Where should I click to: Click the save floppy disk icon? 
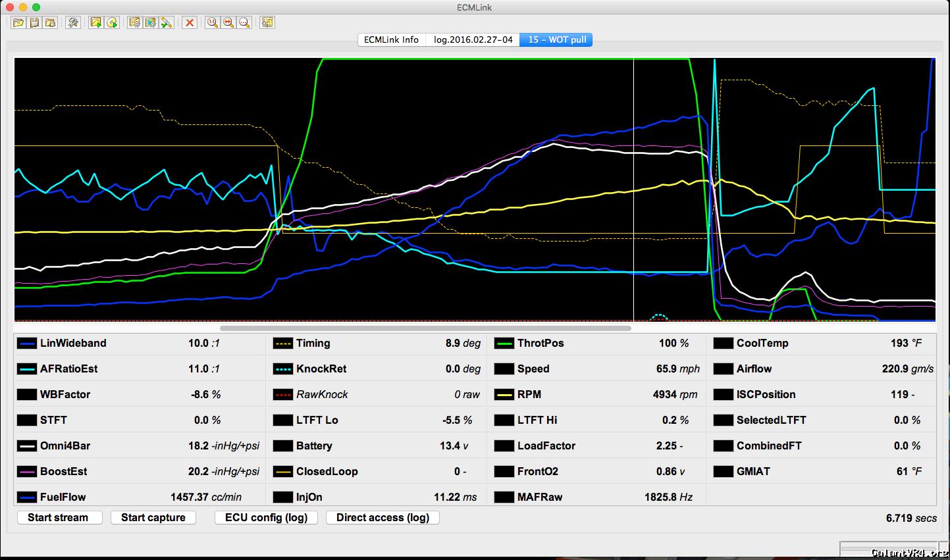point(34,22)
